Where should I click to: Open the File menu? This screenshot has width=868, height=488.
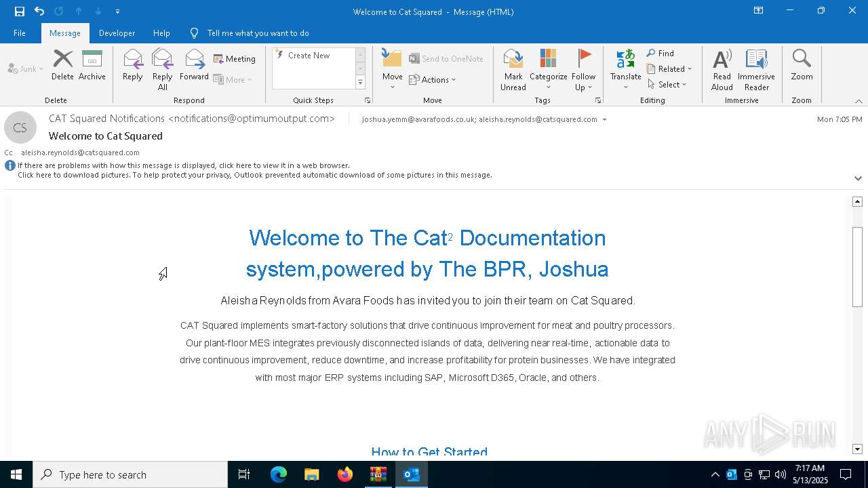pos(20,33)
